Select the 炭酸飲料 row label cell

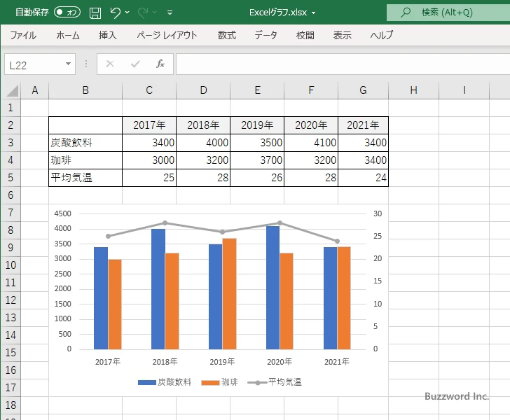[85, 143]
